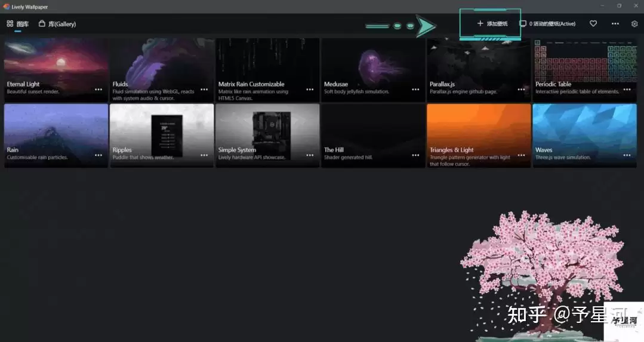Viewport: 644px width, 342px height.
Task: Open more options for Triangles & Light
Action: pos(521,155)
